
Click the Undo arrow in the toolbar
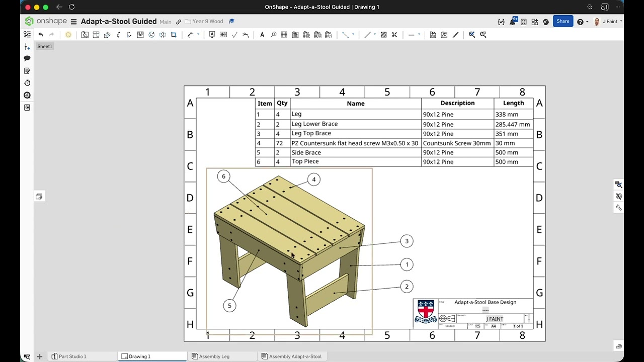coord(41,35)
